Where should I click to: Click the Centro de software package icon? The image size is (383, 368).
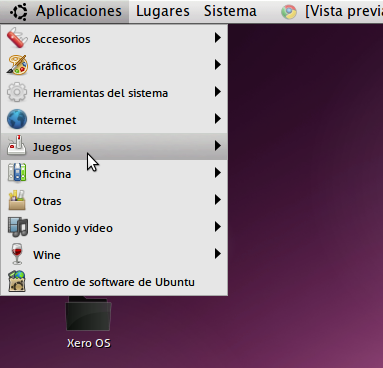coord(17,281)
